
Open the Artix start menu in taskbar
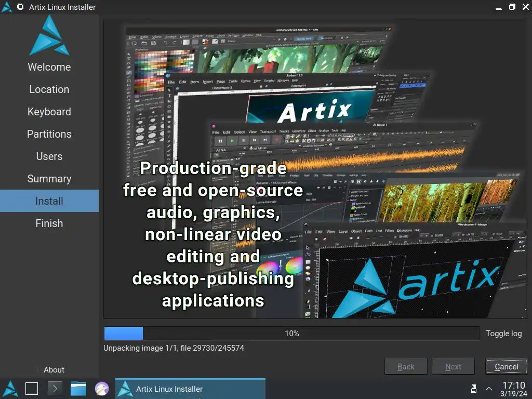10,389
